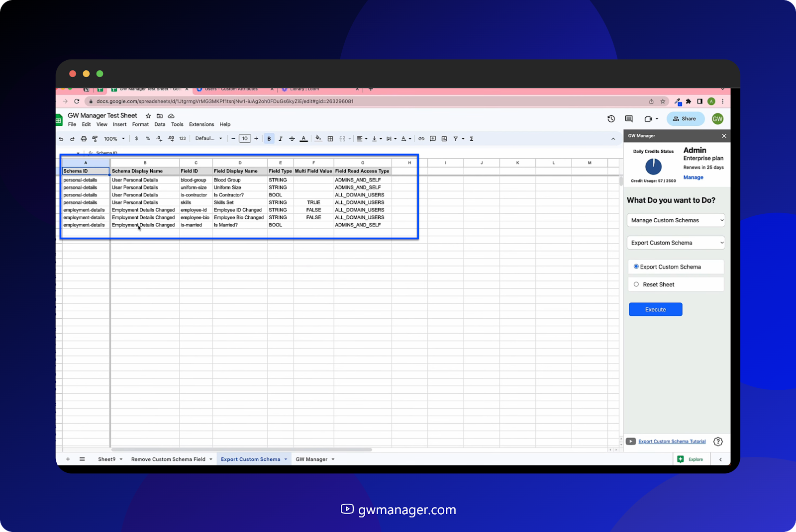The height and width of the screenshot is (532, 796).
Task: Insert link using chain icon
Action: point(421,139)
